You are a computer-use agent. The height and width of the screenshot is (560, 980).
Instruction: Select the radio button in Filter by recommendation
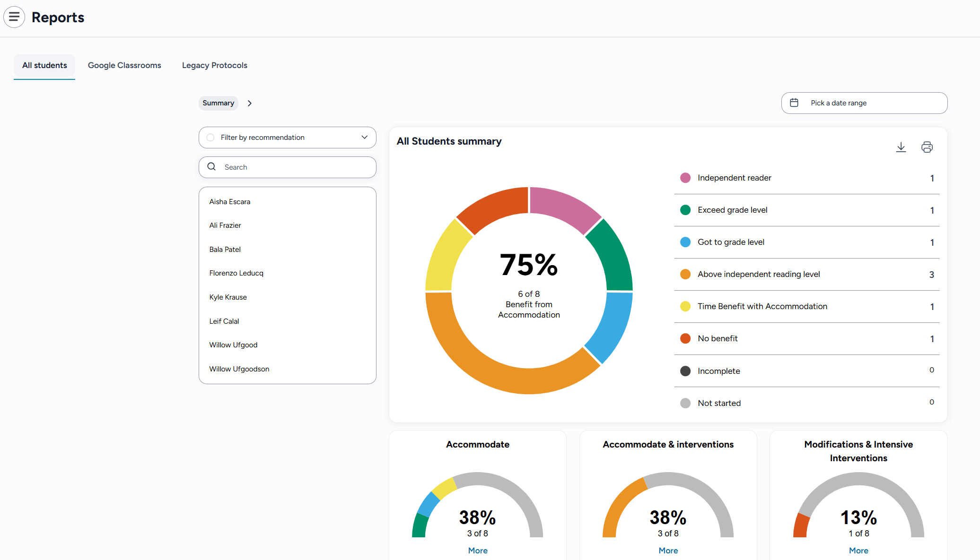(210, 137)
